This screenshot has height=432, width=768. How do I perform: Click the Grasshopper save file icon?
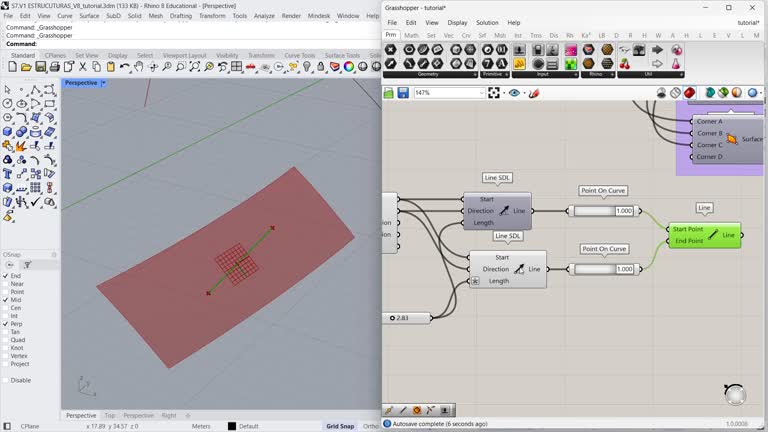pos(403,93)
